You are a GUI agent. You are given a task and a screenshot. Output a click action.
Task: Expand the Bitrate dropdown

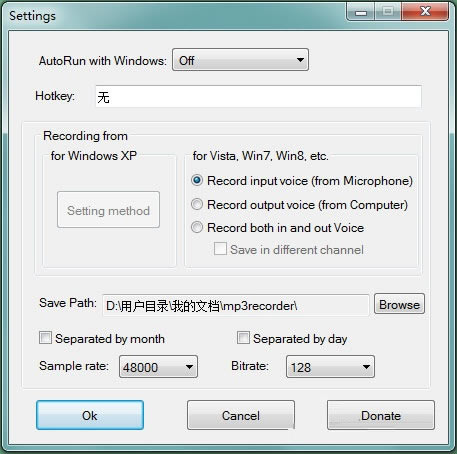(x=330, y=367)
